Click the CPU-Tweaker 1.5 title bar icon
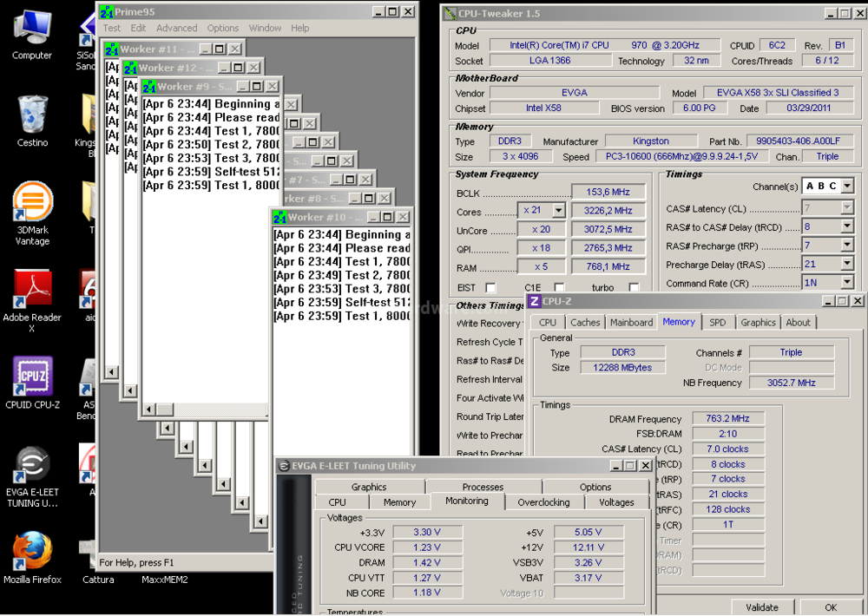 pos(450,13)
